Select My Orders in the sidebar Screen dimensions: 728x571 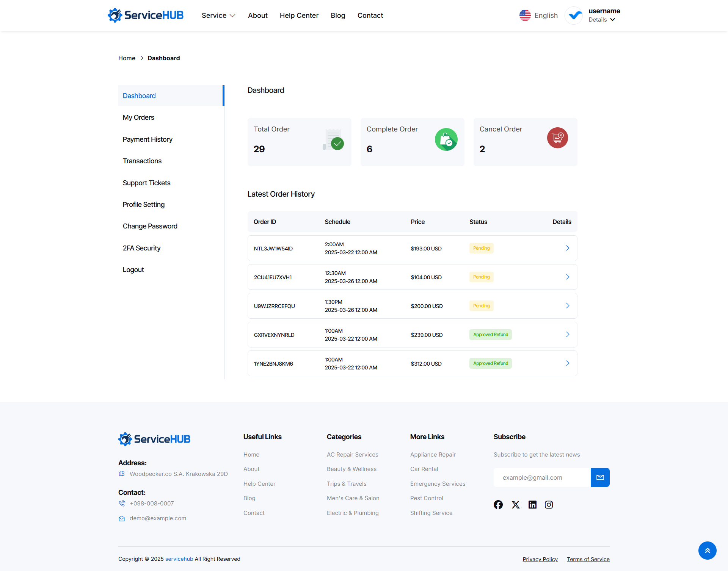[138, 117]
